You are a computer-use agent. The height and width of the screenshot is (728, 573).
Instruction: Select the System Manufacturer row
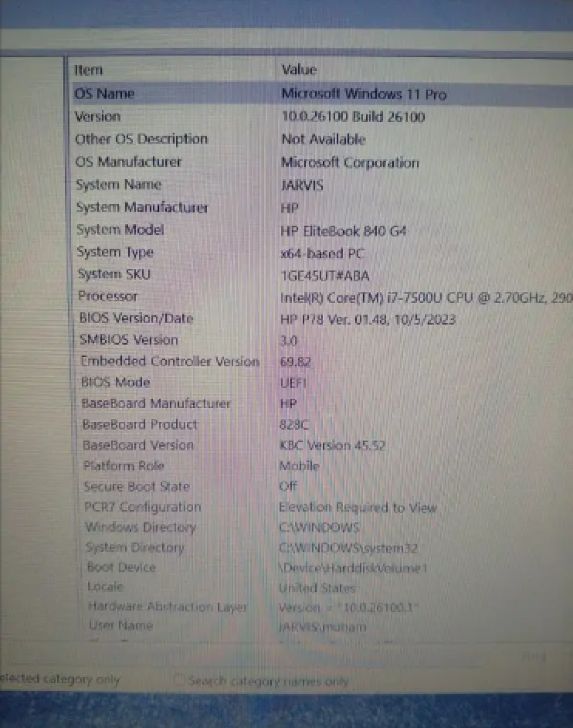point(142,207)
